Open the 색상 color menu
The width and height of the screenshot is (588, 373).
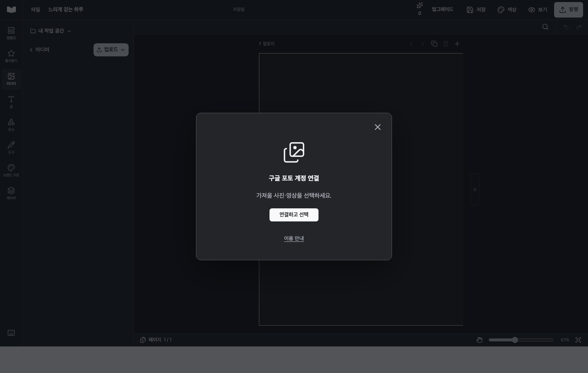click(507, 10)
